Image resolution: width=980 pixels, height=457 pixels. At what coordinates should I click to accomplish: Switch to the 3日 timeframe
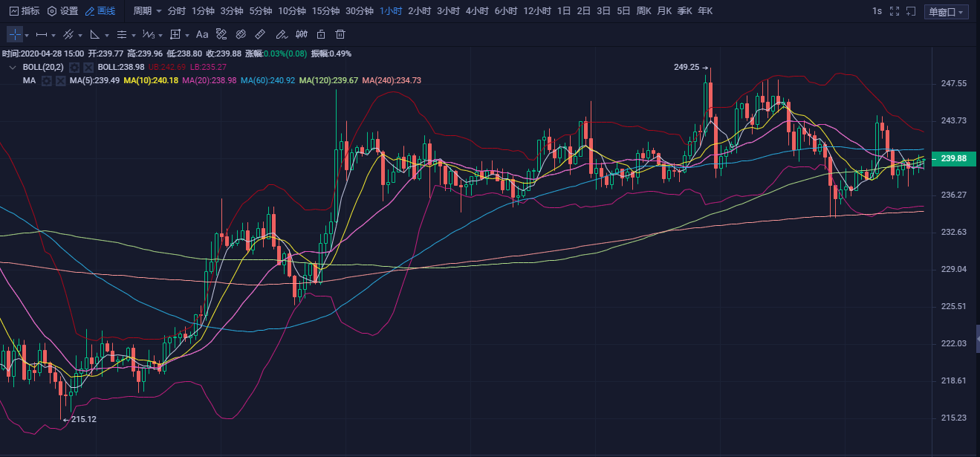[x=604, y=11]
